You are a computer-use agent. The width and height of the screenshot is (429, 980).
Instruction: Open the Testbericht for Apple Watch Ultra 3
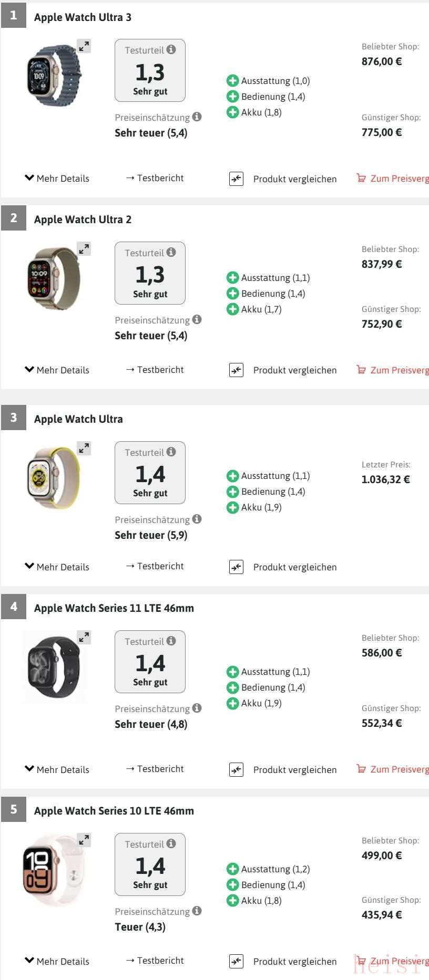click(155, 178)
